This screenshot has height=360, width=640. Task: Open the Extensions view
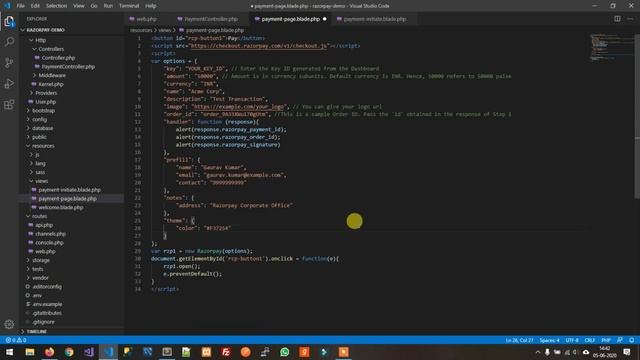pyautogui.click(x=9, y=104)
